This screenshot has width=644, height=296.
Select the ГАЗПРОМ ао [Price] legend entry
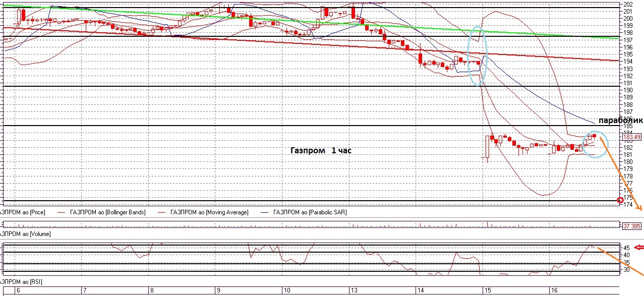pos(23,212)
